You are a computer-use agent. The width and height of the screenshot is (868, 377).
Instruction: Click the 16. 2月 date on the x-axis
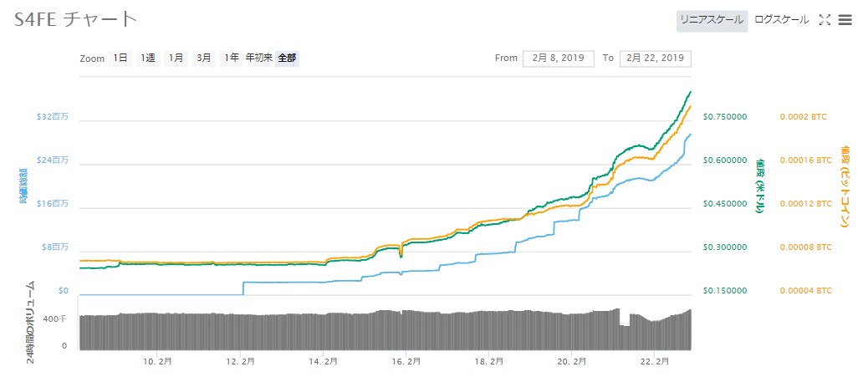(405, 361)
